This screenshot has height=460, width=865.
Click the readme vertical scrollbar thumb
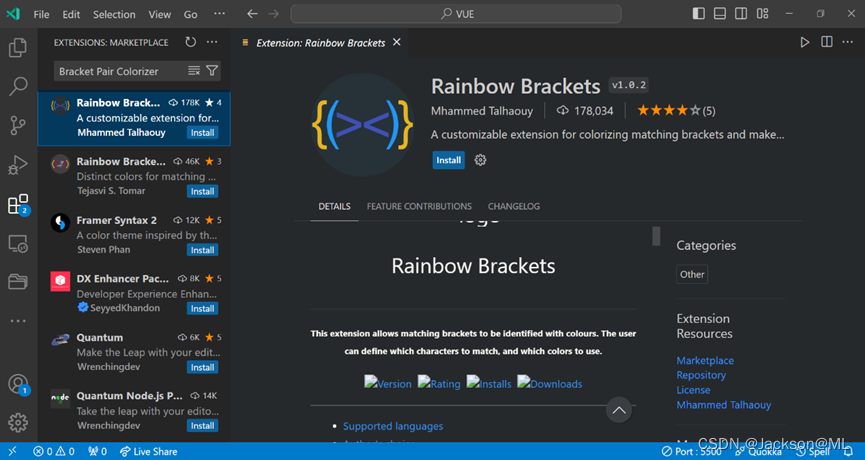click(x=656, y=236)
